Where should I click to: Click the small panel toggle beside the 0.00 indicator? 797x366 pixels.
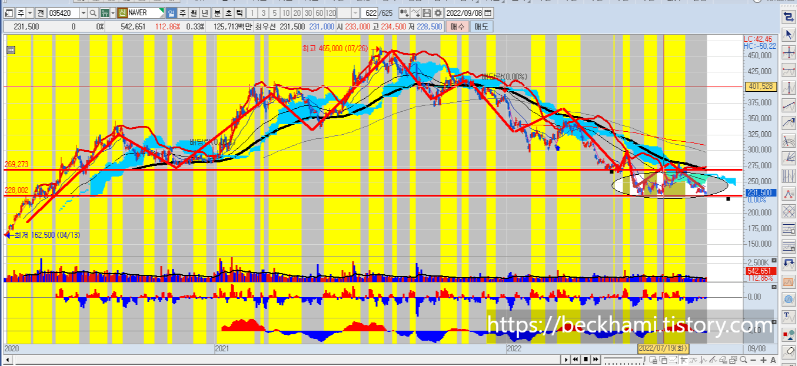(x=774, y=287)
